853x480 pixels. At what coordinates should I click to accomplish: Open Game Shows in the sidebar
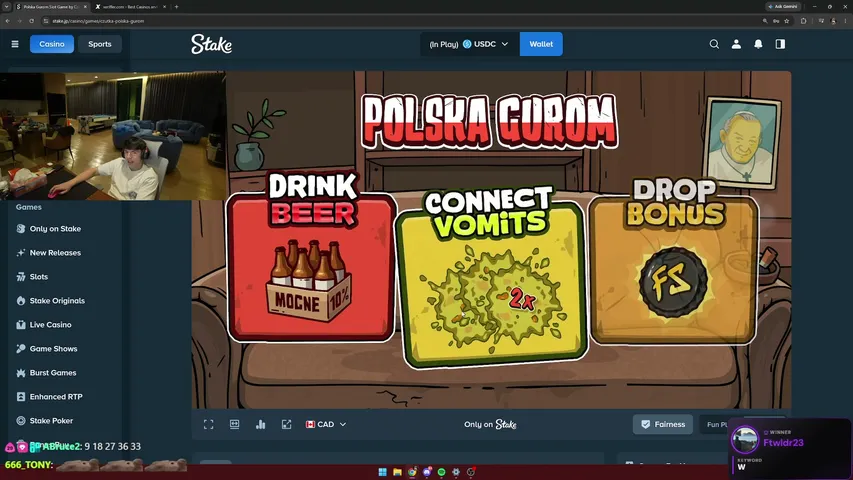[x=53, y=348]
